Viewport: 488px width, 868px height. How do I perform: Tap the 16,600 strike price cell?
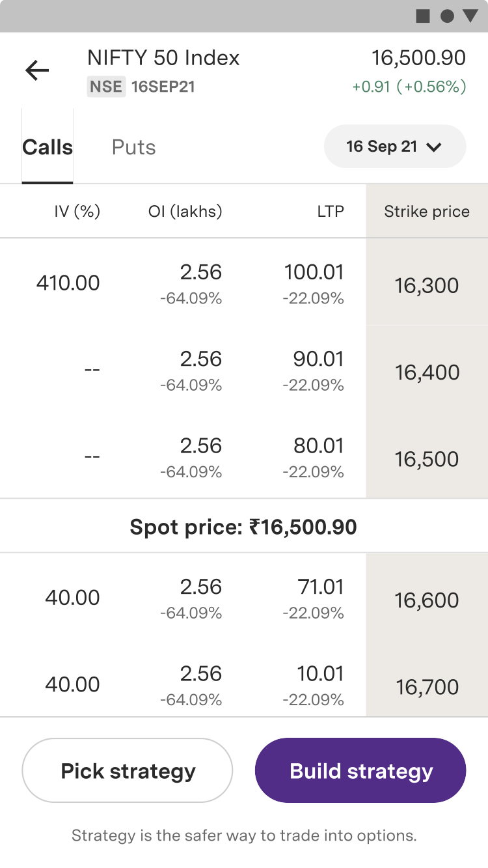(x=427, y=600)
